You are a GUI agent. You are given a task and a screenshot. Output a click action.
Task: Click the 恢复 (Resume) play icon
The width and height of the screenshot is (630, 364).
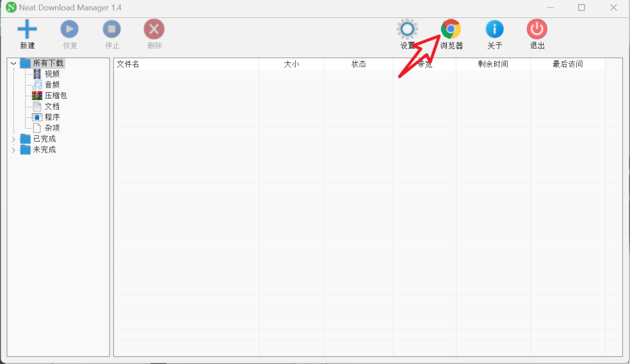pos(69,29)
